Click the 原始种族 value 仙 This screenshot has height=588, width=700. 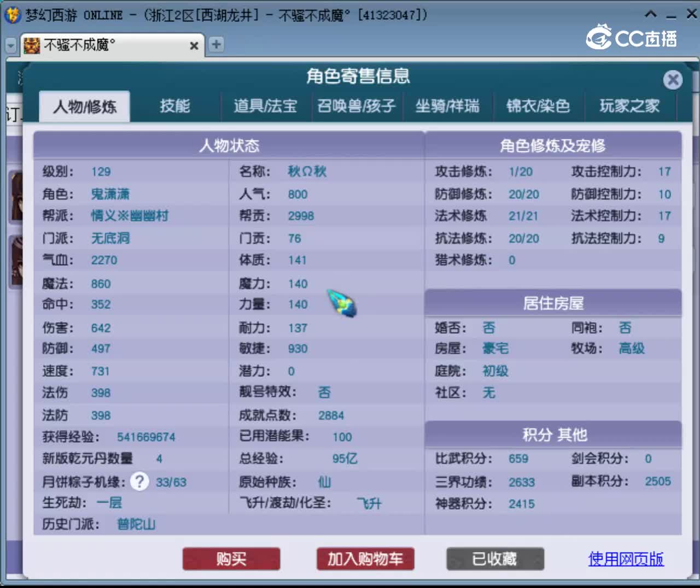click(325, 482)
